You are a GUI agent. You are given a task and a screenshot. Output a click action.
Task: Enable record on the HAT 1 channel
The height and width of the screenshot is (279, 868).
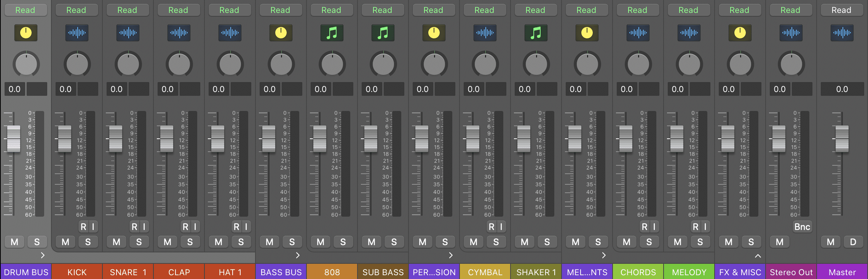point(236,227)
